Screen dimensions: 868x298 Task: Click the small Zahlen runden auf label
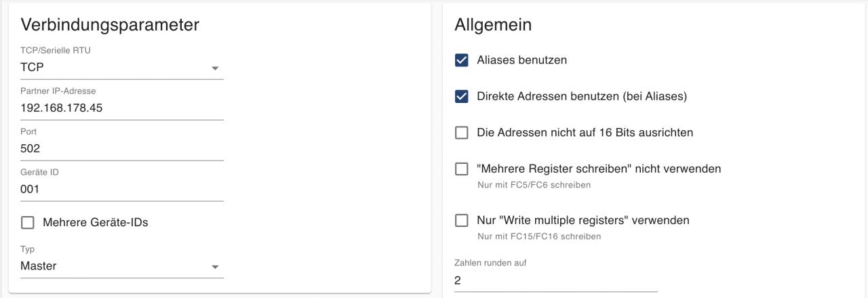click(x=490, y=263)
